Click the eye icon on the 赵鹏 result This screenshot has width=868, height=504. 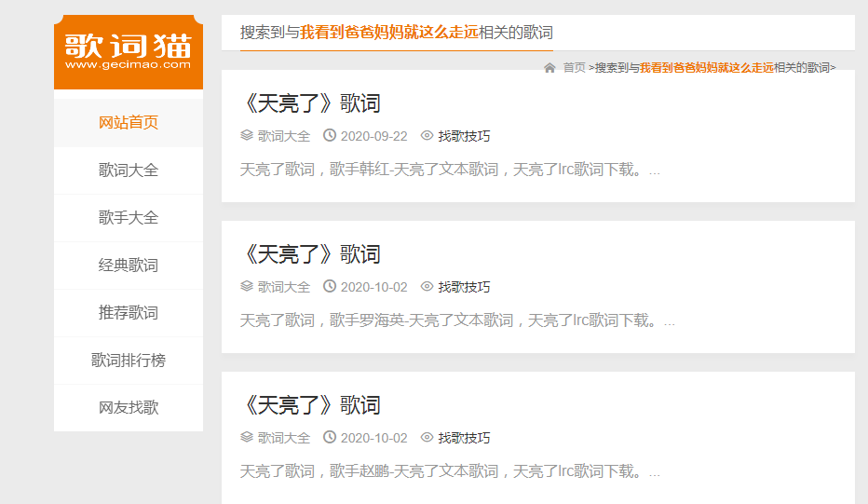coord(427,437)
